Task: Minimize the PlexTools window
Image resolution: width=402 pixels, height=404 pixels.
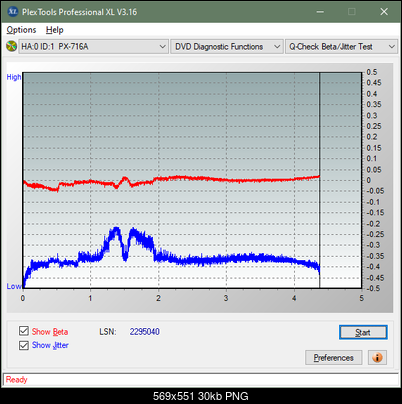Action: tap(320, 12)
